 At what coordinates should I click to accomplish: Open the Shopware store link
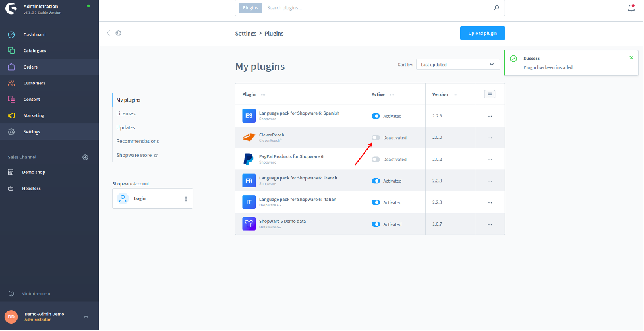click(136, 155)
